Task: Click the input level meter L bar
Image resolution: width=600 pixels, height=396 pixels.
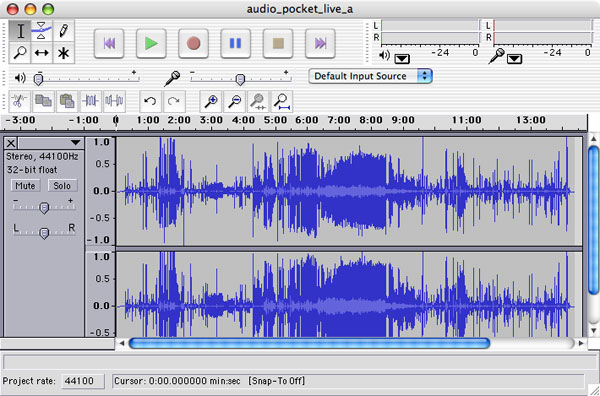Action: (x=543, y=25)
